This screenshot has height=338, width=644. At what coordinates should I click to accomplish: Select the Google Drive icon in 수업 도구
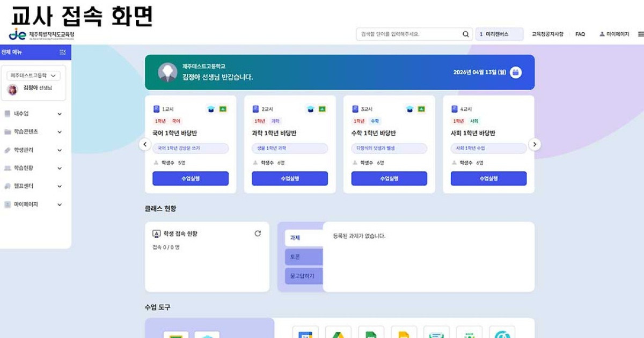338,334
